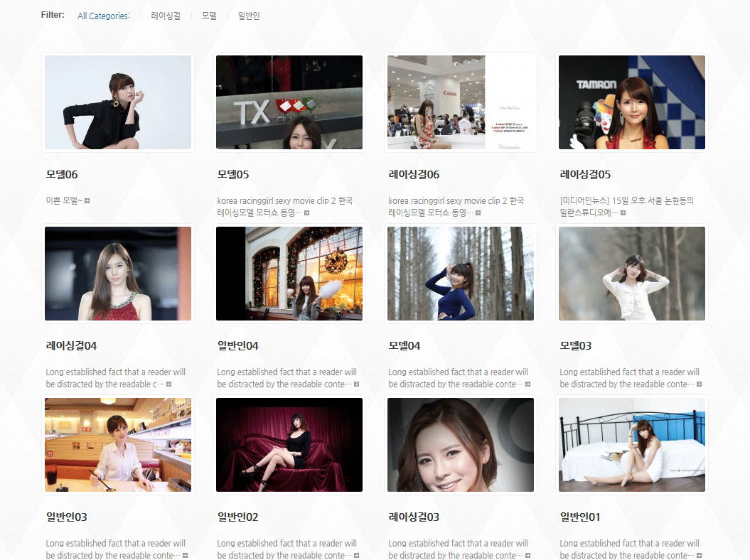The width and height of the screenshot is (750, 560).
Task: Open the 일반인01 bedroom thumbnail
Action: pos(632,445)
